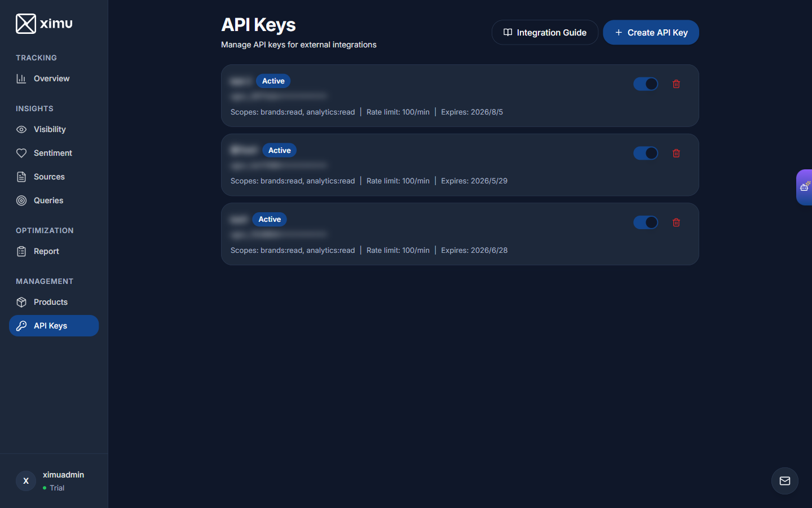Go to Products management
The height and width of the screenshot is (508, 812).
tap(54, 302)
